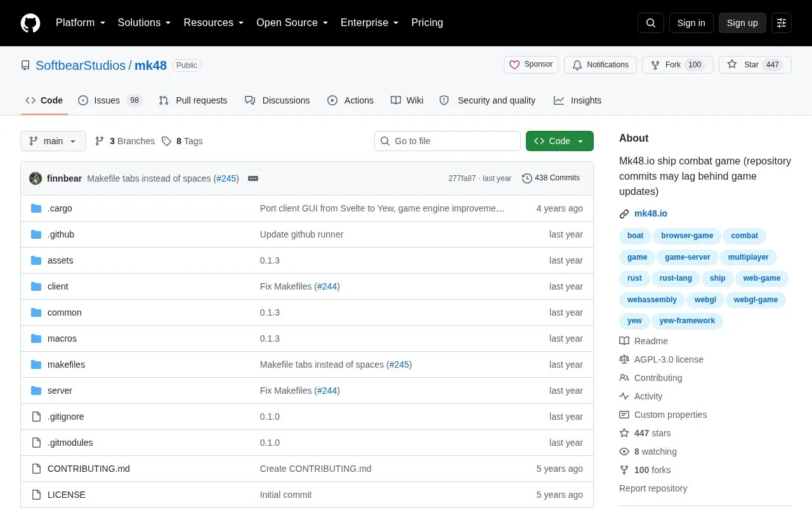Focus the Go to file search field
Viewport: 812px width, 508px height.
[447, 141]
